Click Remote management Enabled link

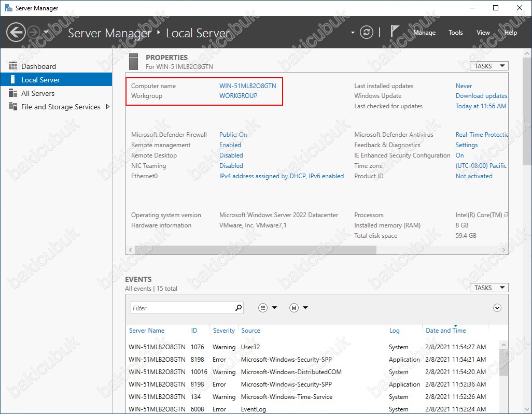point(230,145)
